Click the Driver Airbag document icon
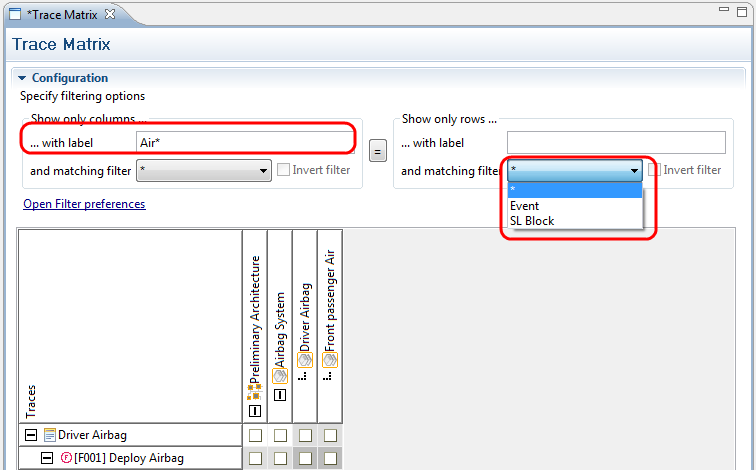Image resolution: width=756 pixels, height=470 pixels. click(49, 435)
